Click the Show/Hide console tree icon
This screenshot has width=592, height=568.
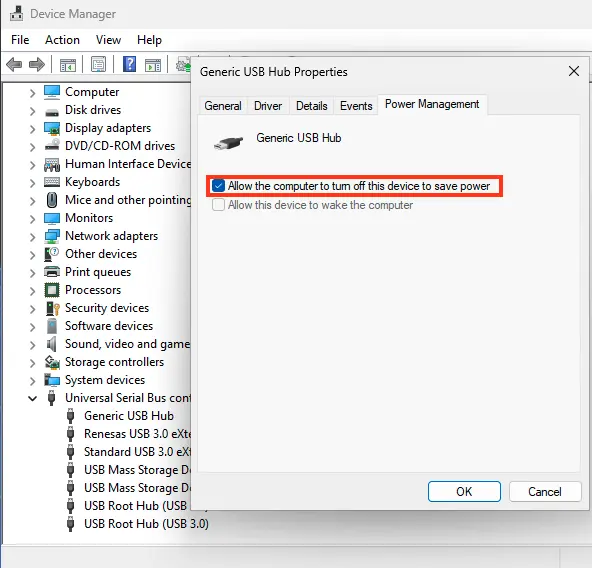point(68,65)
